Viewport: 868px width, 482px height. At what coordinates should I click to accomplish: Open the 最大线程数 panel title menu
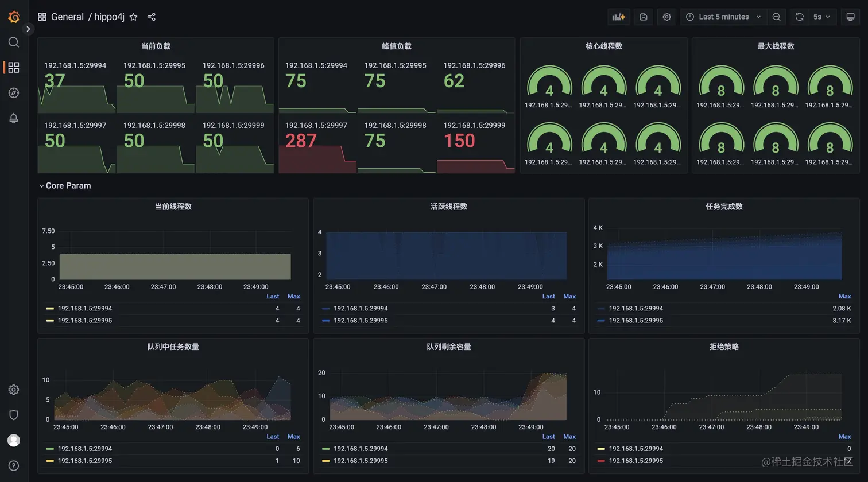776,46
